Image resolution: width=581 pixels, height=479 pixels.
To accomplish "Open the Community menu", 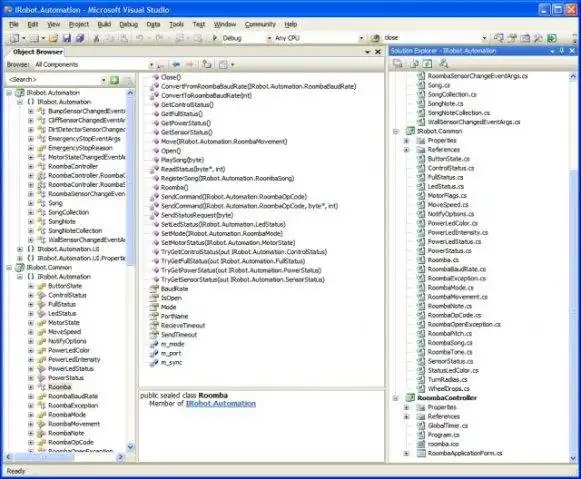I will click(x=260, y=24).
